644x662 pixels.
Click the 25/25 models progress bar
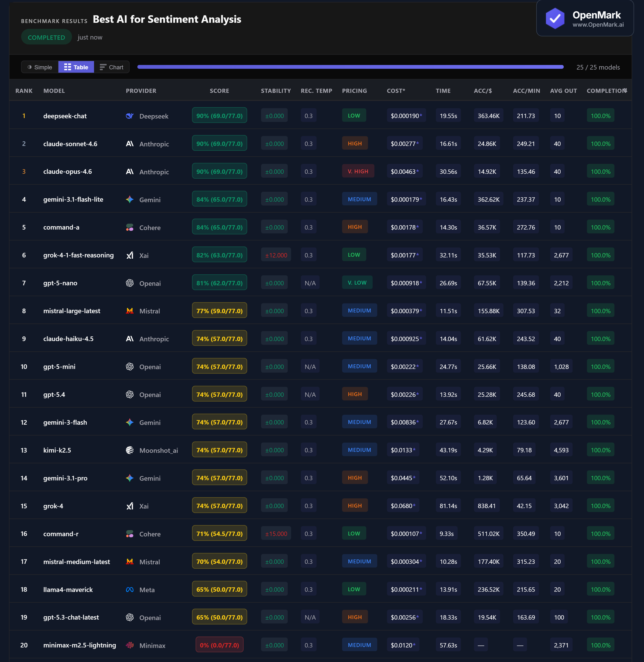[350, 67]
